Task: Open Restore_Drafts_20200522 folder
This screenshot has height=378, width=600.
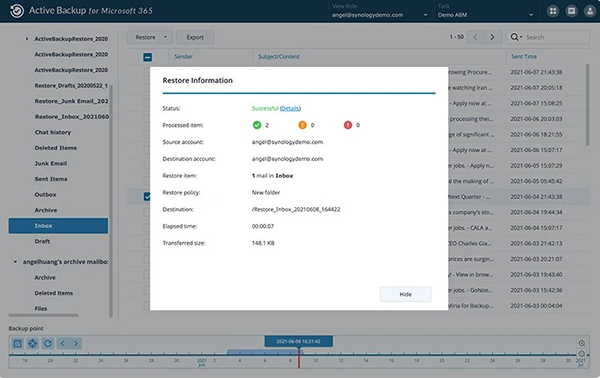Action: [x=71, y=85]
